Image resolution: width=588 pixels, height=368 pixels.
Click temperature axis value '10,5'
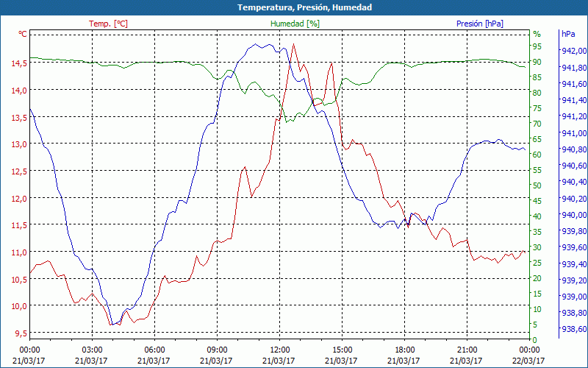tap(19, 279)
